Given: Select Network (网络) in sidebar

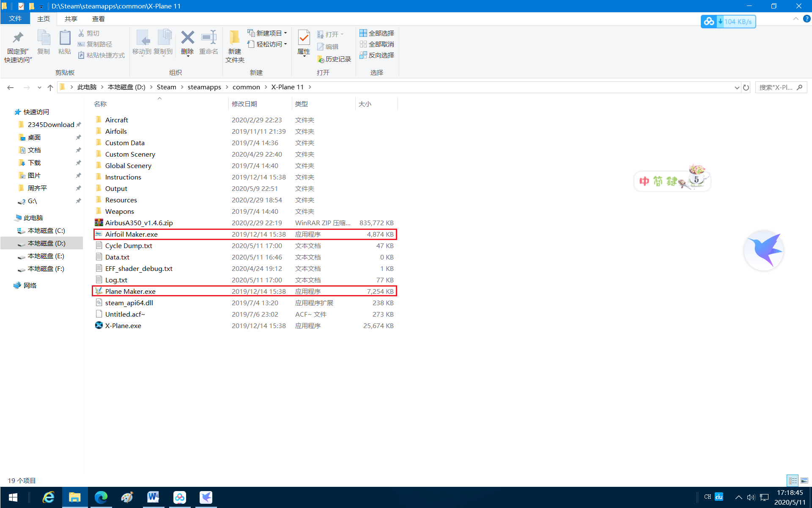Looking at the screenshot, I should (30, 285).
